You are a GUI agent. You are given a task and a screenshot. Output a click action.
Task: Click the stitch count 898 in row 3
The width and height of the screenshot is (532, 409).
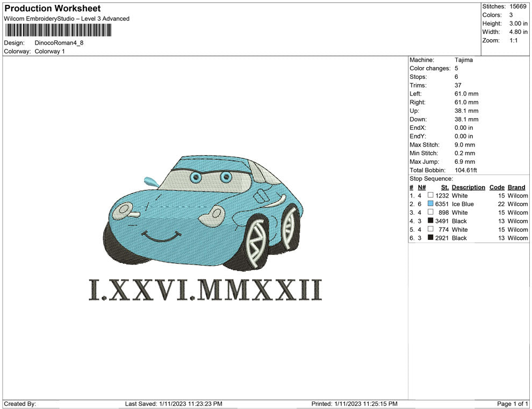(x=443, y=213)
